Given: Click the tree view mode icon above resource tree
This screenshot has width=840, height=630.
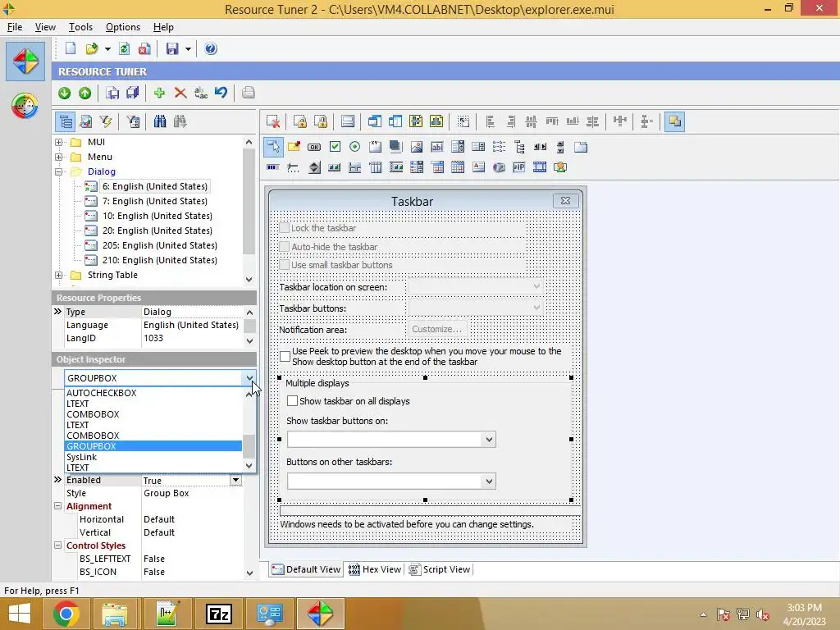Looking at the screenshot, I should pos(66,121).
